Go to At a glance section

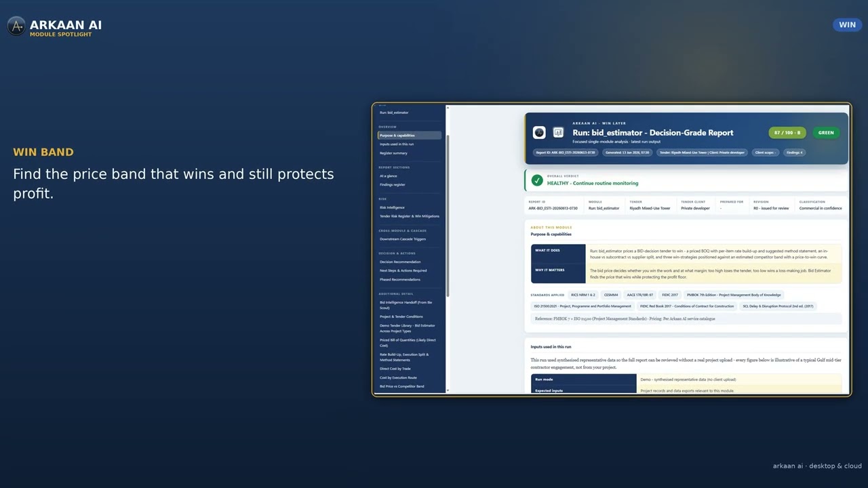coord(389,176)
